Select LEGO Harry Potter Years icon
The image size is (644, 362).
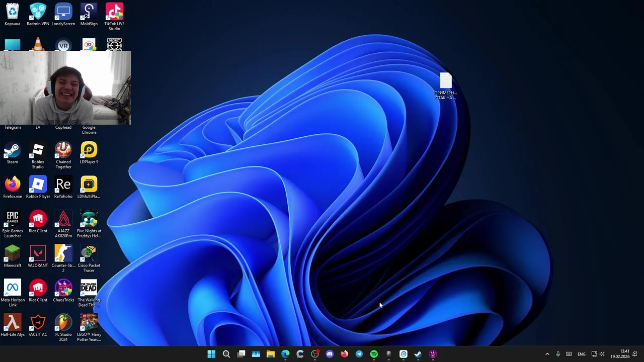89,328
